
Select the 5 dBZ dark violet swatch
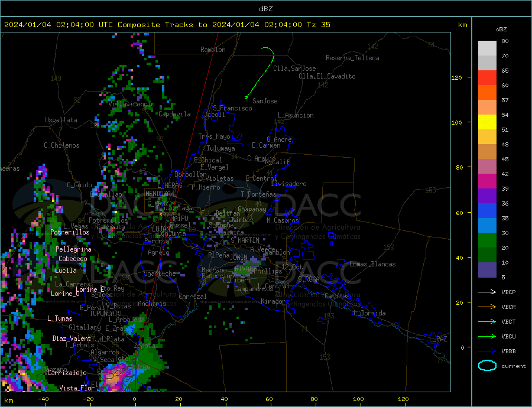[487, 269]
